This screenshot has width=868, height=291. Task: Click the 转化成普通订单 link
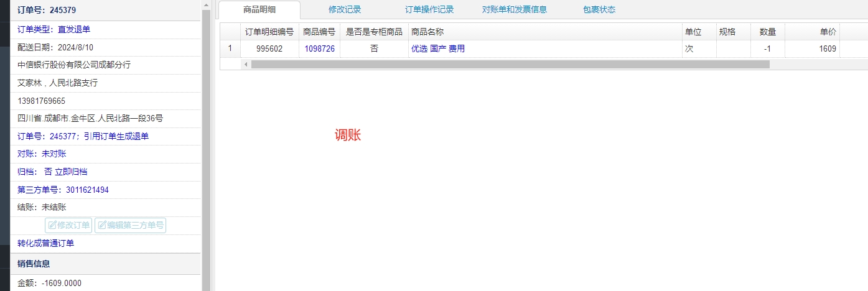point(45,243)
